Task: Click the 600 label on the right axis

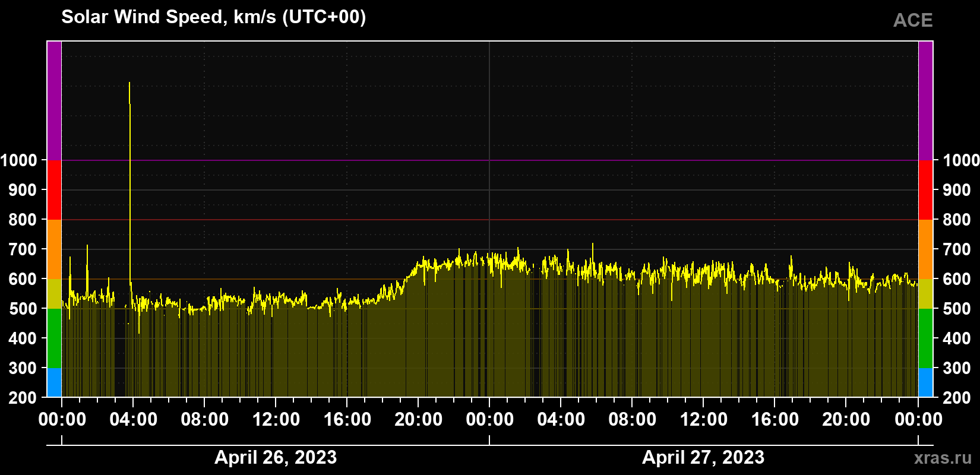Action: pyautogui.click(x=957, y=279)
